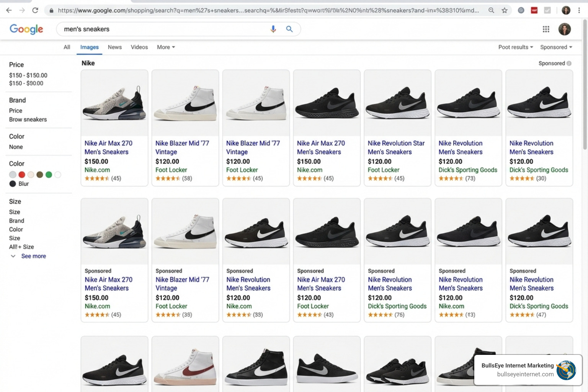Open the More dropdown menu
Viewport: 588px width, 392px height.
pos(166,47)
